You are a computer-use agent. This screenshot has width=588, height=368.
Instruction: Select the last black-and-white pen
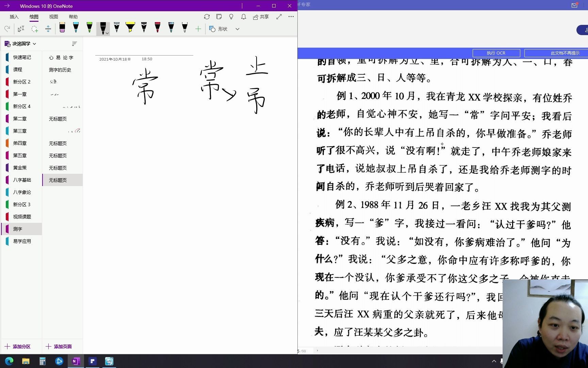(185, 28)
